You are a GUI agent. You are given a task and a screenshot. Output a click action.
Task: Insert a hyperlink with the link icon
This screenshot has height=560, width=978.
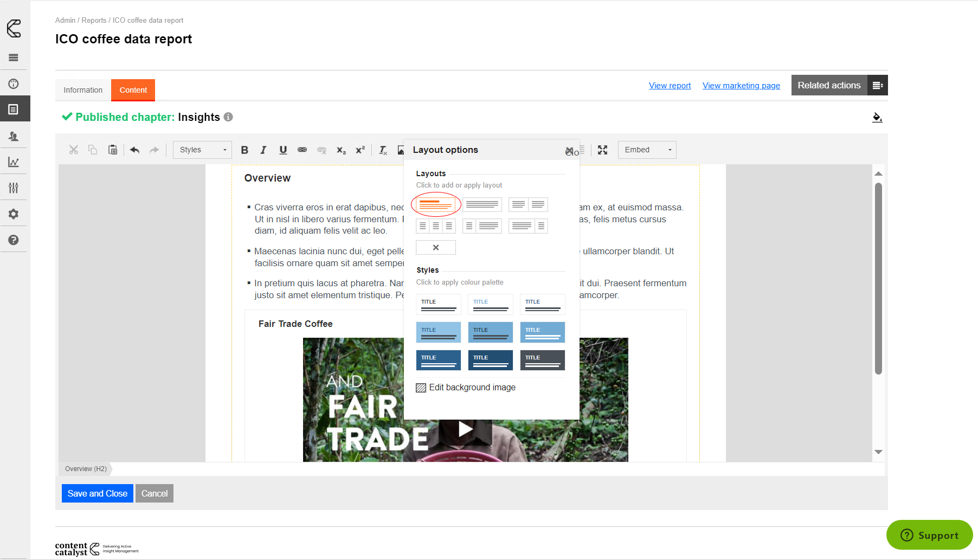(x=302, y=150)
